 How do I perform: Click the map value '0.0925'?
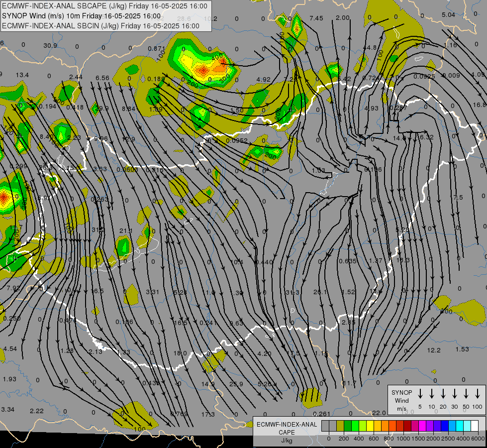tap(424, 76)
